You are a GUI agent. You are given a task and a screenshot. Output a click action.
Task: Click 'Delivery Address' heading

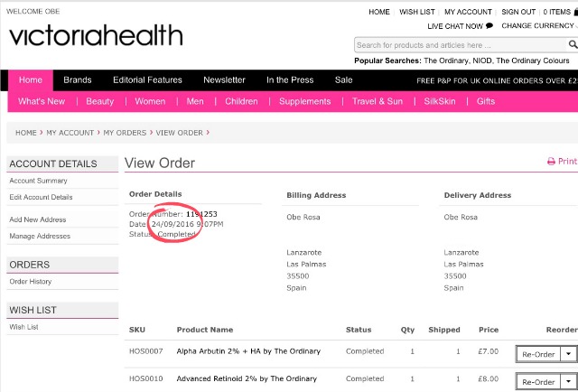click(478, 195)
